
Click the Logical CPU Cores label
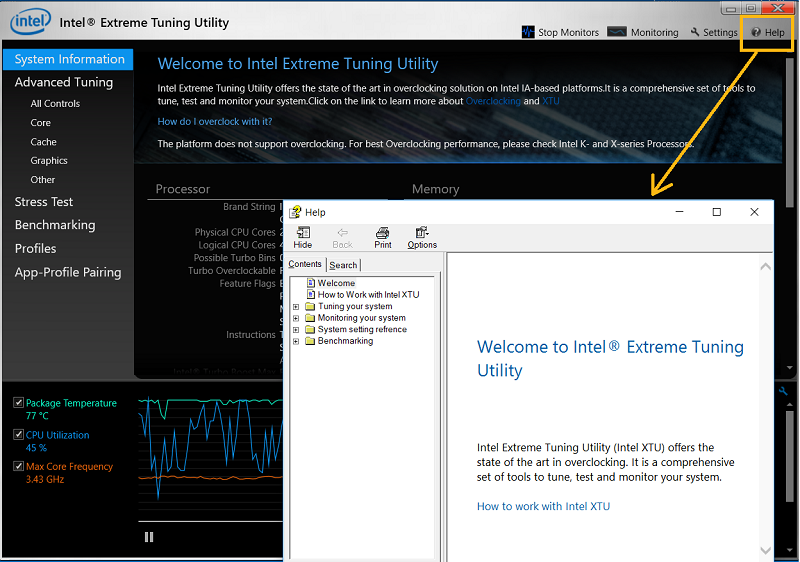click(237, 245)
